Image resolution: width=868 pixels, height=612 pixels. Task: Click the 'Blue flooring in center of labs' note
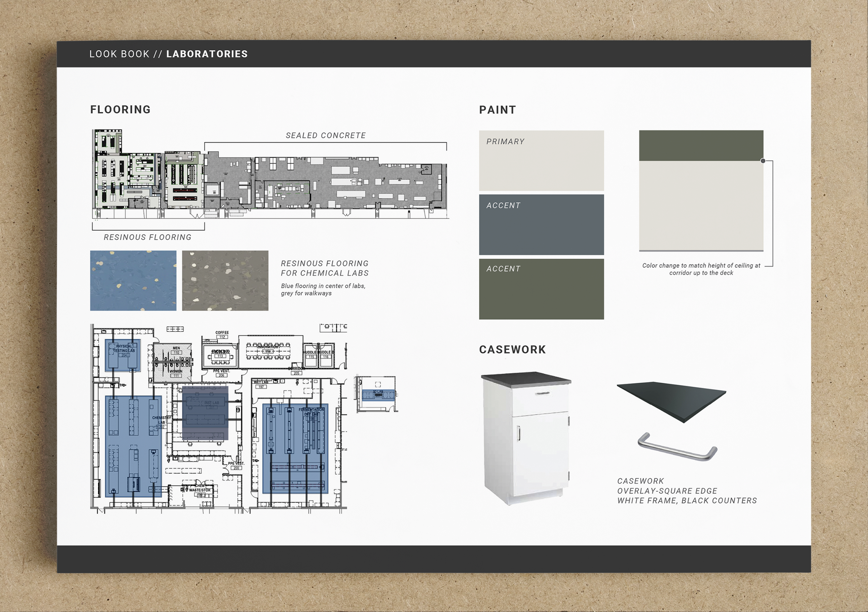(x=323, y=290)
